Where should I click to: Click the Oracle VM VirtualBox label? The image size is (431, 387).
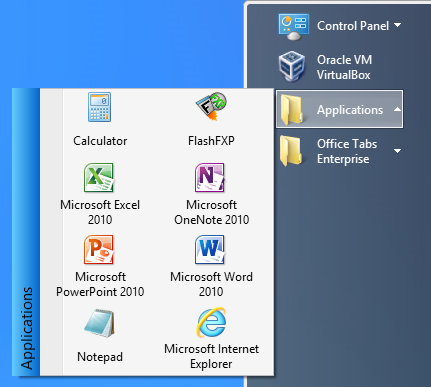pos(344,67)
